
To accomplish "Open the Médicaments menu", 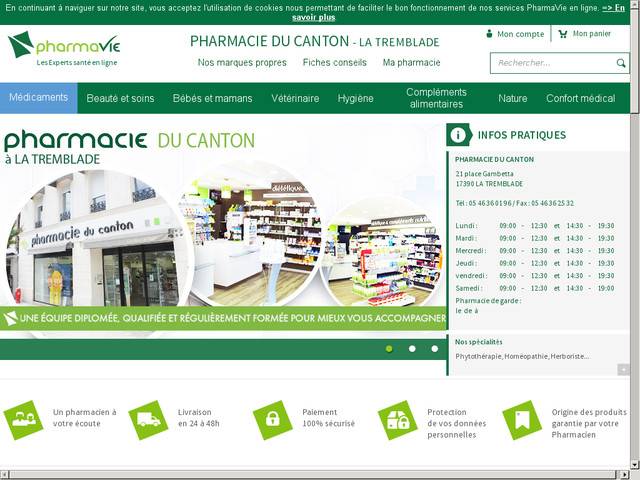I will click(x=38, y=98).
